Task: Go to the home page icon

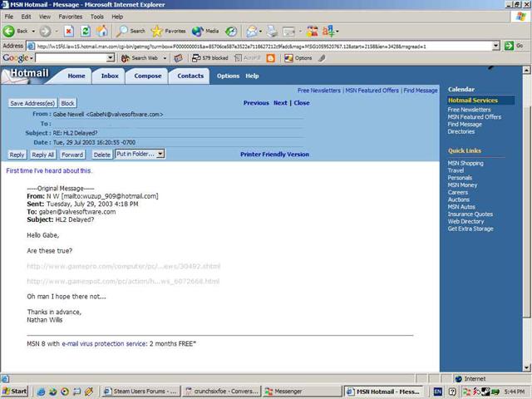Action: [x=101, y=32]
